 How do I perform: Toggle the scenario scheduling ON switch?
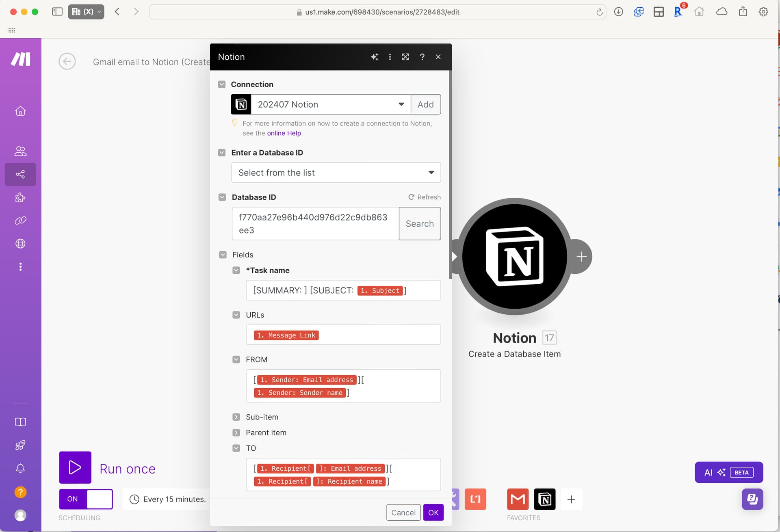86,499
